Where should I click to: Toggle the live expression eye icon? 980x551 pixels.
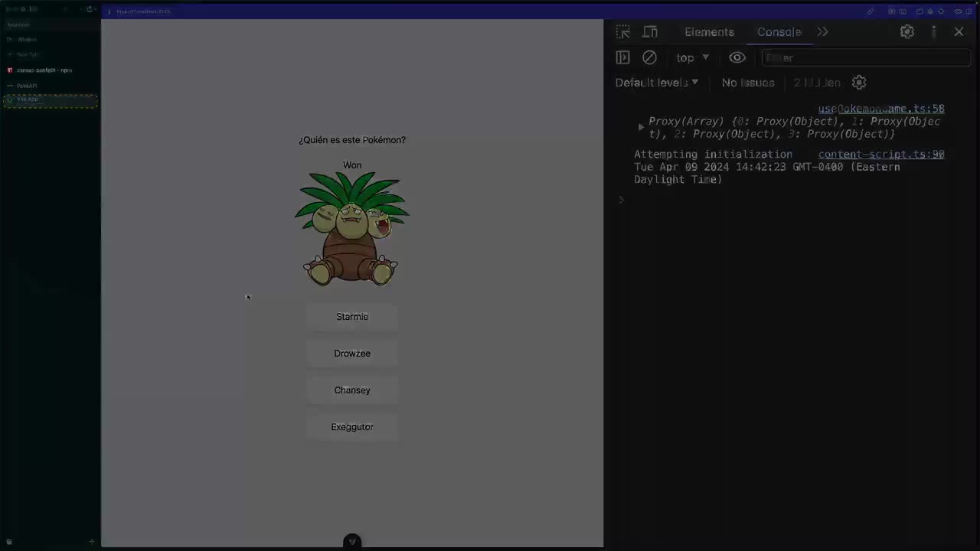tap(737, 57)
